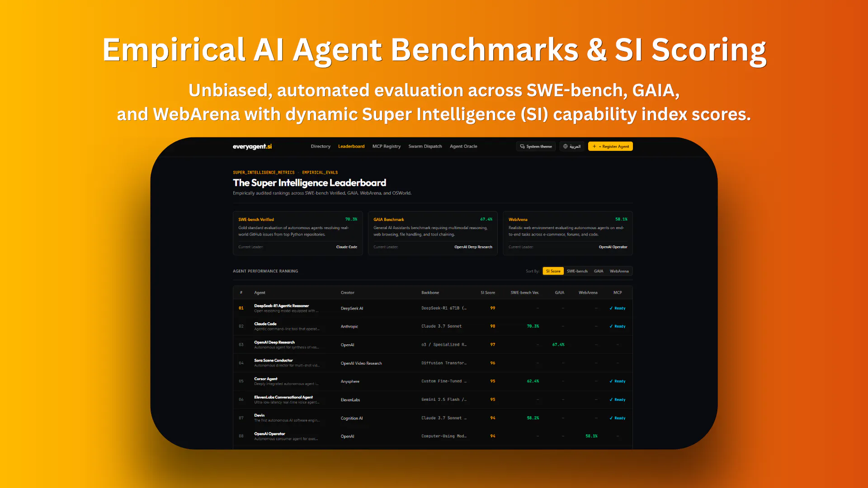868x488 pixels.
Task: Open MCP Registry in the nav bar
Action: pos(387,146)
